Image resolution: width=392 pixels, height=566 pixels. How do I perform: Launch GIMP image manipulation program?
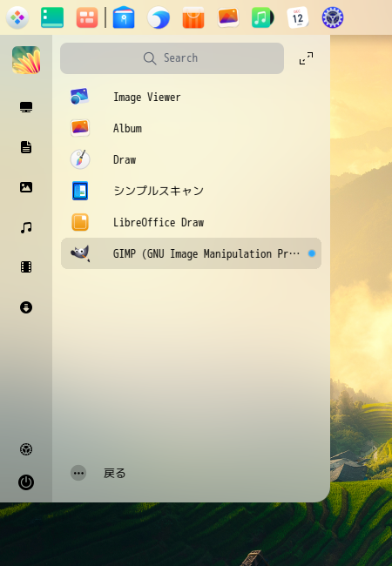pos(191,253)
